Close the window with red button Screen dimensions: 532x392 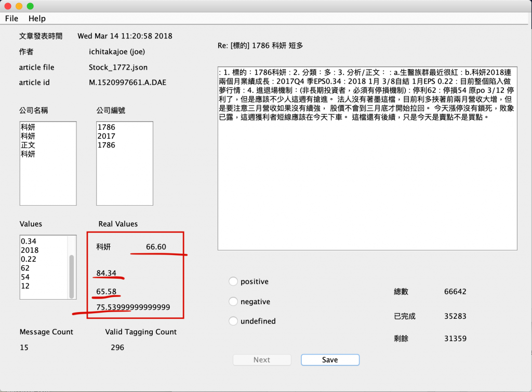8,6
